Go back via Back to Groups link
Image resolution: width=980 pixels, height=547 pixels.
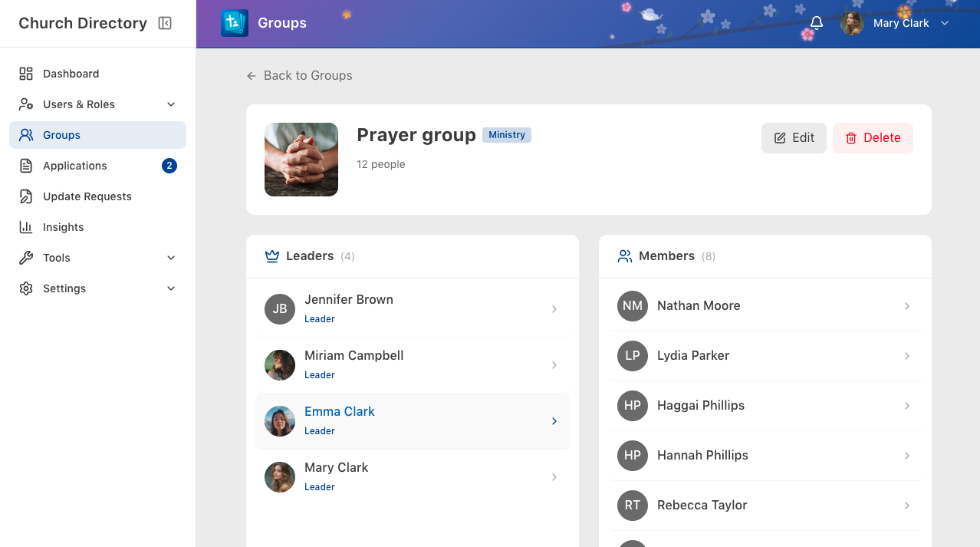pos(300,76)
